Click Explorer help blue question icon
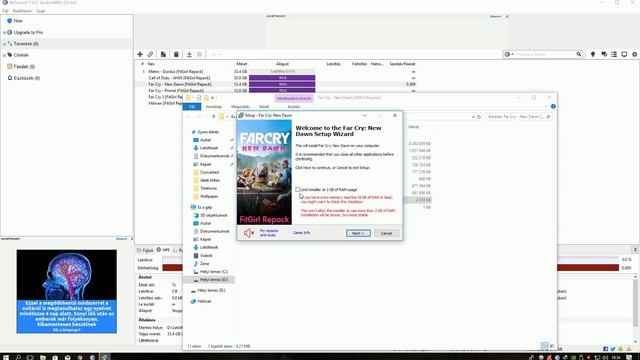Screen dimensions: 640x360 click(553, 107)
